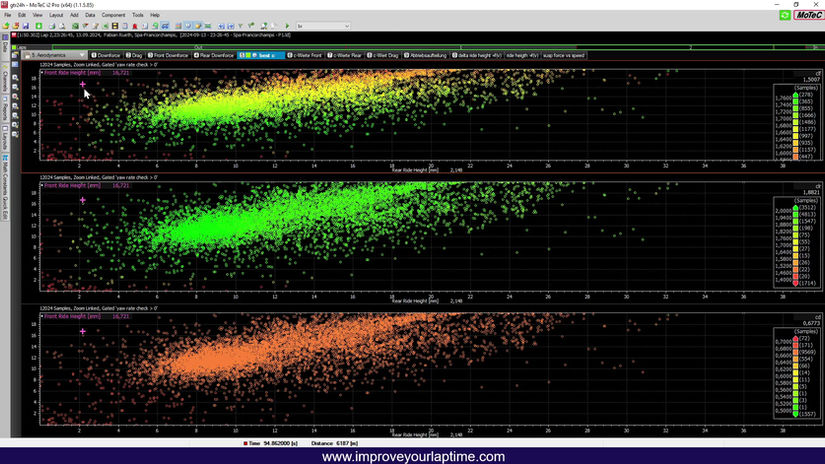Click the number badge on Rear Downforce tab
The height and width of the screenshot is (464, 825).
(x=196, y=55)
